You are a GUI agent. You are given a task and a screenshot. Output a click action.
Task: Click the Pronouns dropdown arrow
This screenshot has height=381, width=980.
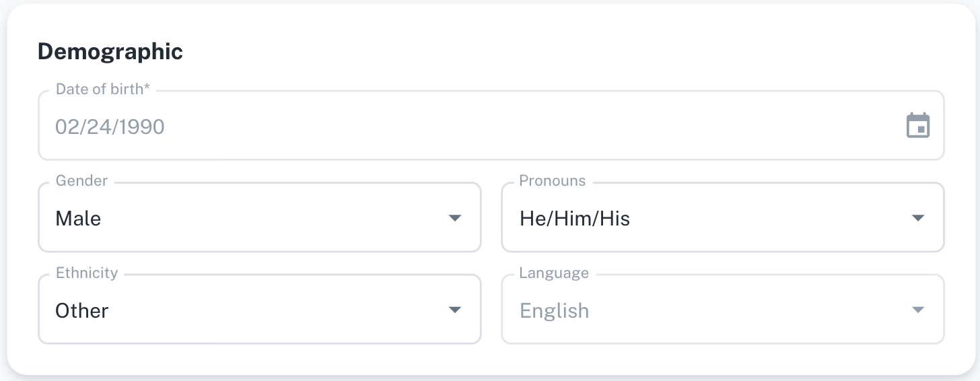click(x=918, y=218)
